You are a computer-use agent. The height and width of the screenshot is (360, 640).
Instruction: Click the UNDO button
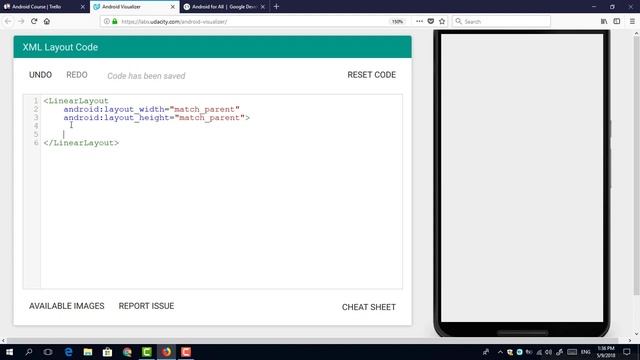40,75
